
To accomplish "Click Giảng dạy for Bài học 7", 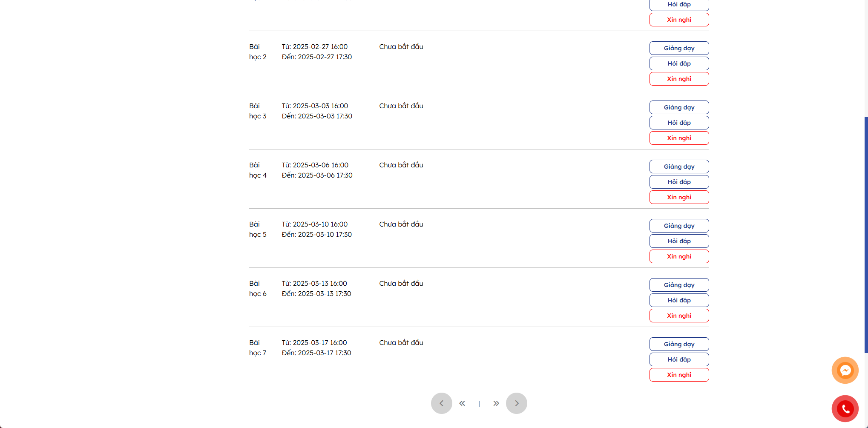I will (679, 344).
